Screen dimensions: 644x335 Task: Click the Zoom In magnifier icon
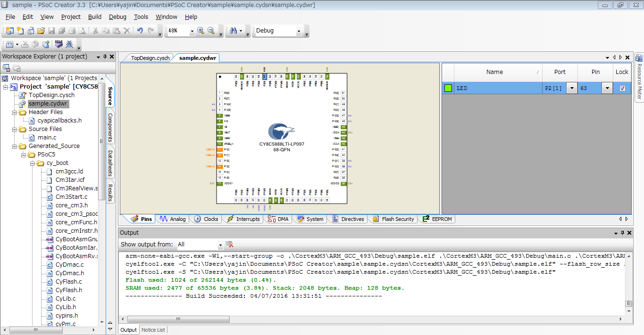(201, 31)
